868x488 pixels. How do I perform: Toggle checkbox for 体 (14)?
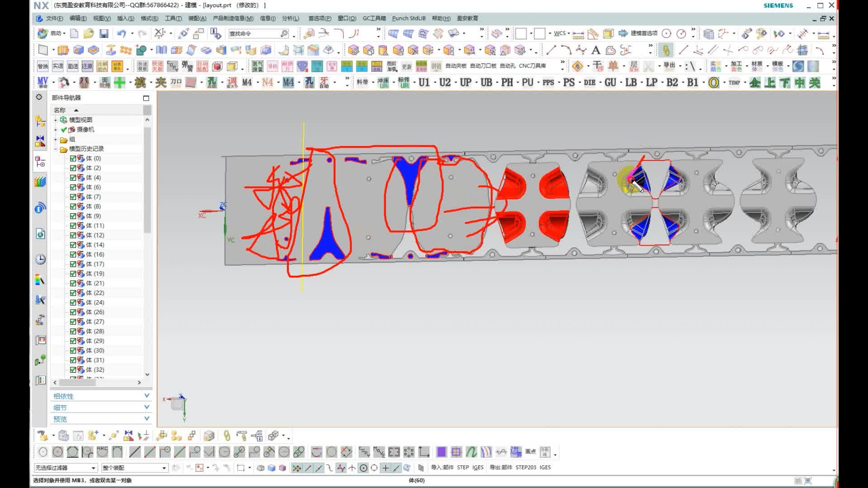[73, 245]
